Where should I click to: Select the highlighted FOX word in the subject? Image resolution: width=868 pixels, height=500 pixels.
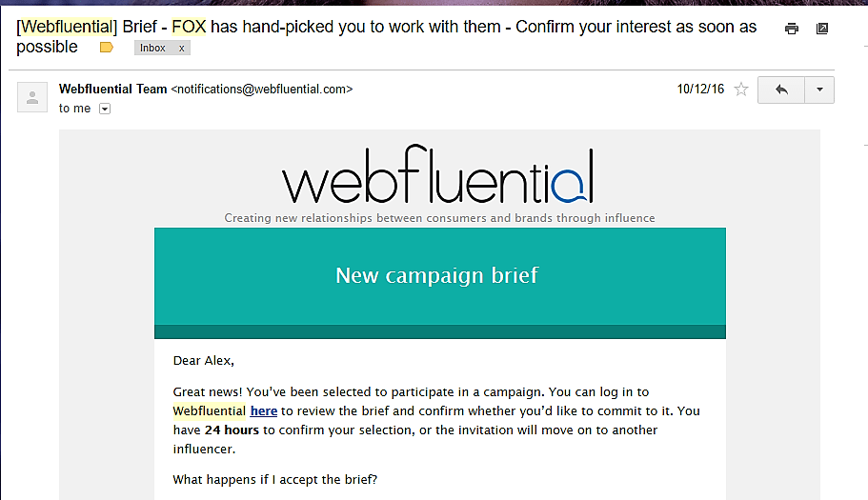click(189, 27)
